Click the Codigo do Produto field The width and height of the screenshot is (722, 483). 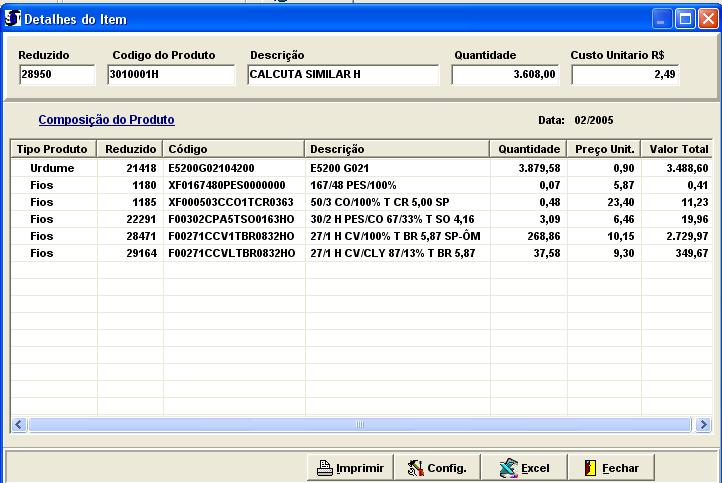(171, 74)
